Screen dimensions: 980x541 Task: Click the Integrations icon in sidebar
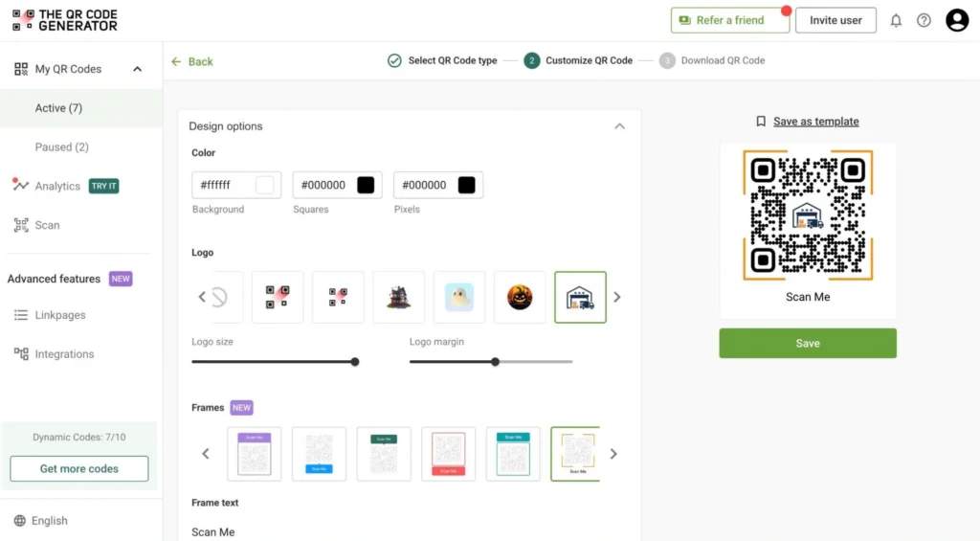[x=21, y=354]
